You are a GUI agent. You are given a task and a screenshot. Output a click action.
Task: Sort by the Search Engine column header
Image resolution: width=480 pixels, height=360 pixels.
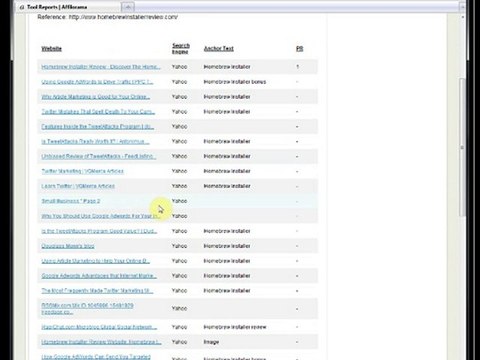coord(181,48)
